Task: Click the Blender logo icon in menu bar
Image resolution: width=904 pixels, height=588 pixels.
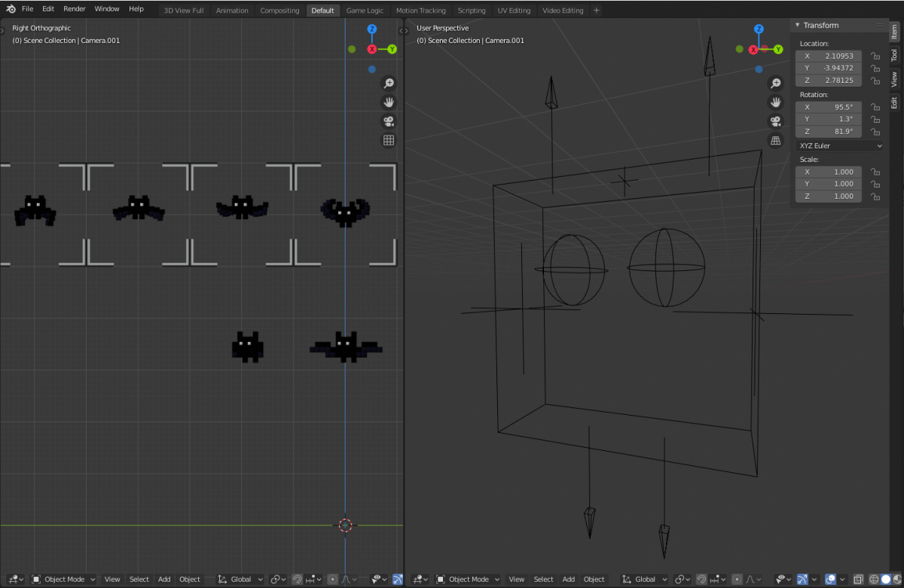Action: 11,9
